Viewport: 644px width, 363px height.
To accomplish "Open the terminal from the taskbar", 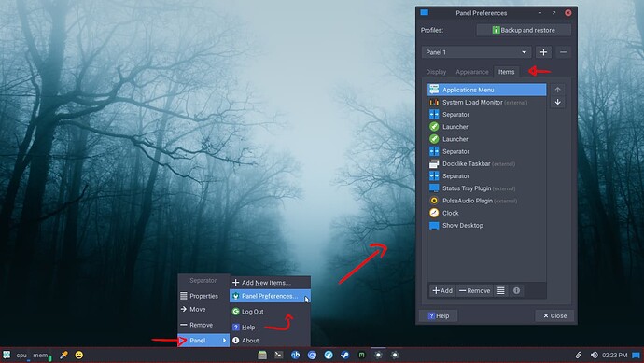I will (278, 355).
